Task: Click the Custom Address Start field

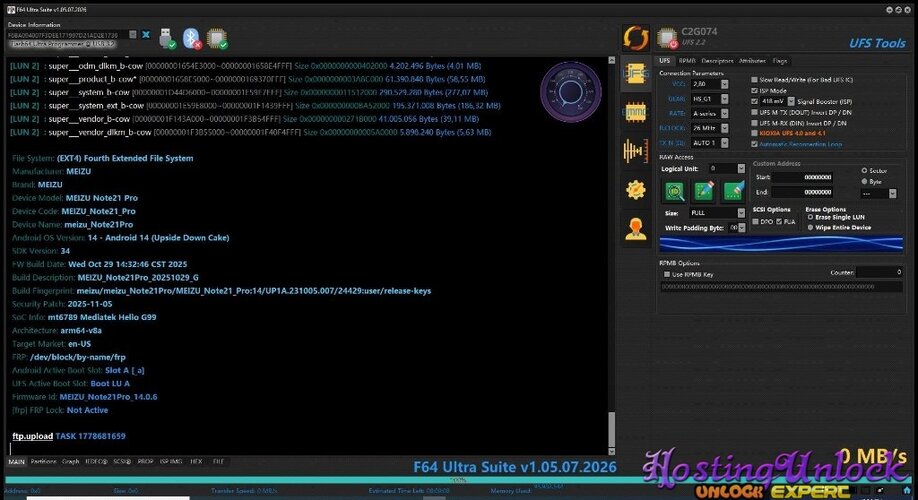Action: point(802,177)
